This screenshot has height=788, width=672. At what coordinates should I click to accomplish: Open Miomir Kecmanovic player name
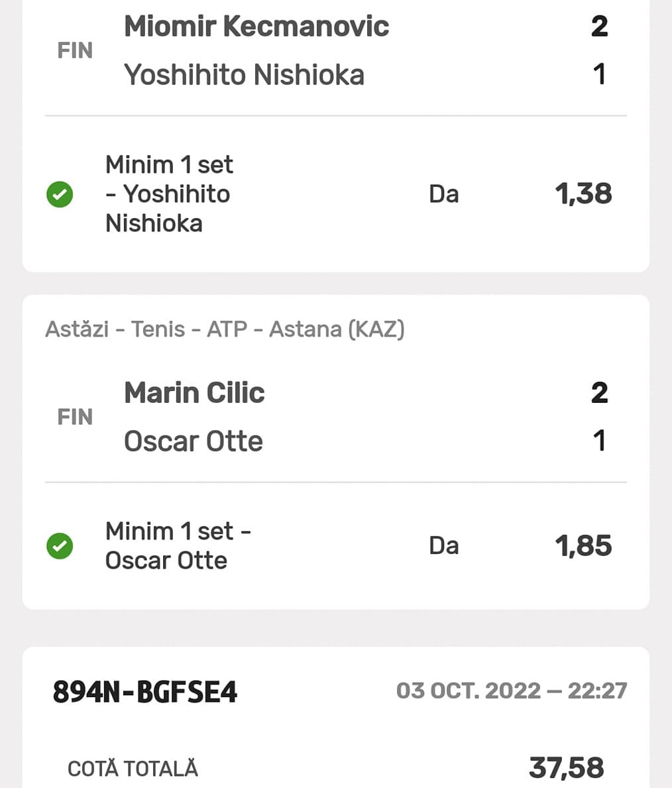[256, 27]
